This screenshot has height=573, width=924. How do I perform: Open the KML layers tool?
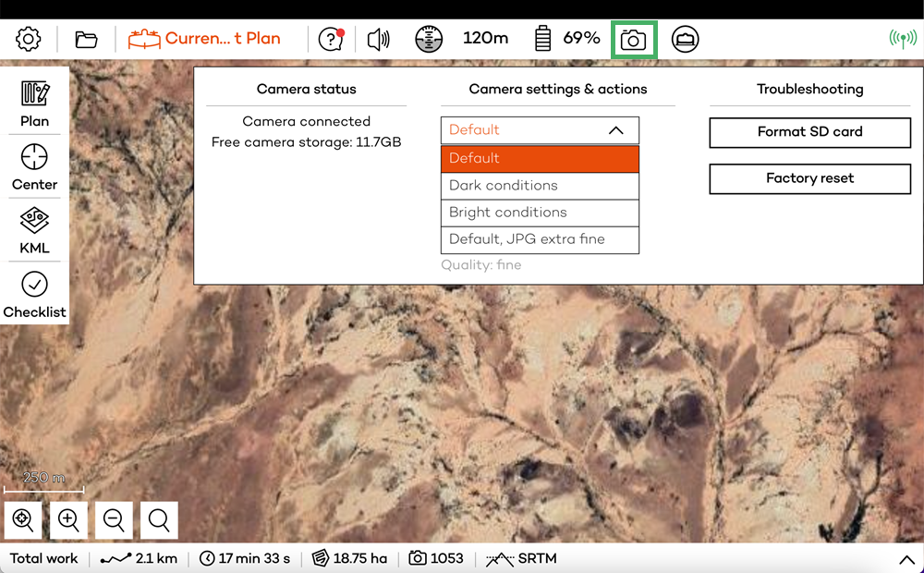[x=35, y=231]
